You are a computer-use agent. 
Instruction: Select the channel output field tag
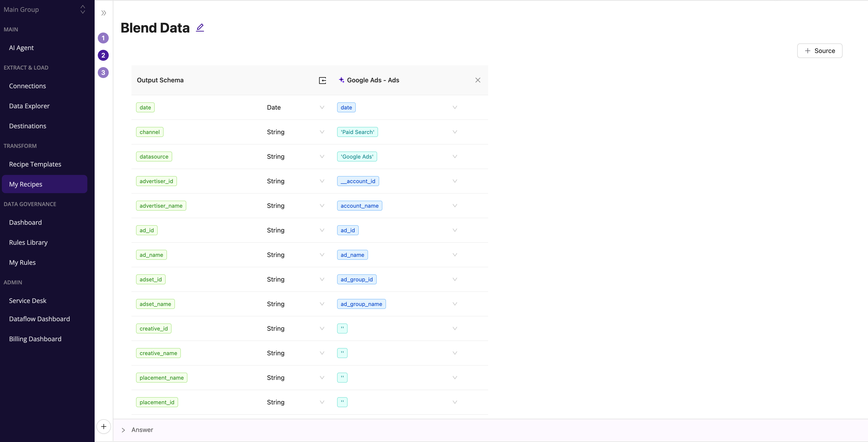coord(150,132)
